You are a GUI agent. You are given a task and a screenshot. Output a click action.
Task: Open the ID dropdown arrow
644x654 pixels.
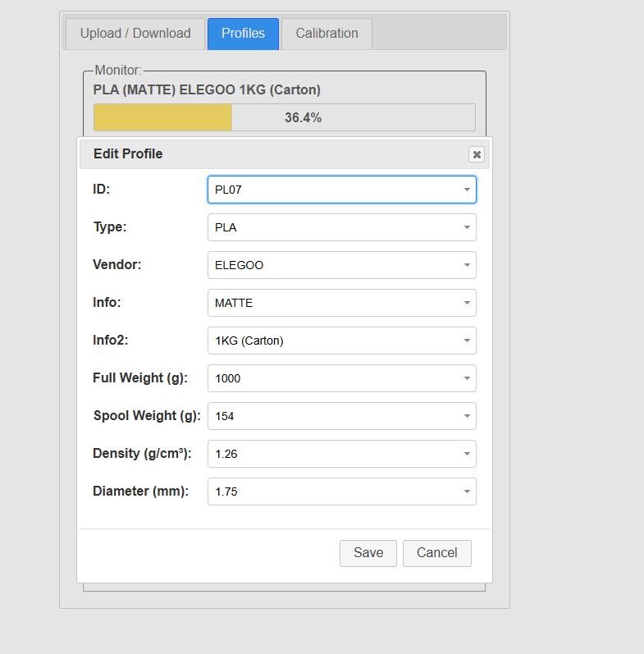pyautogui.click(x=467, y=190)
